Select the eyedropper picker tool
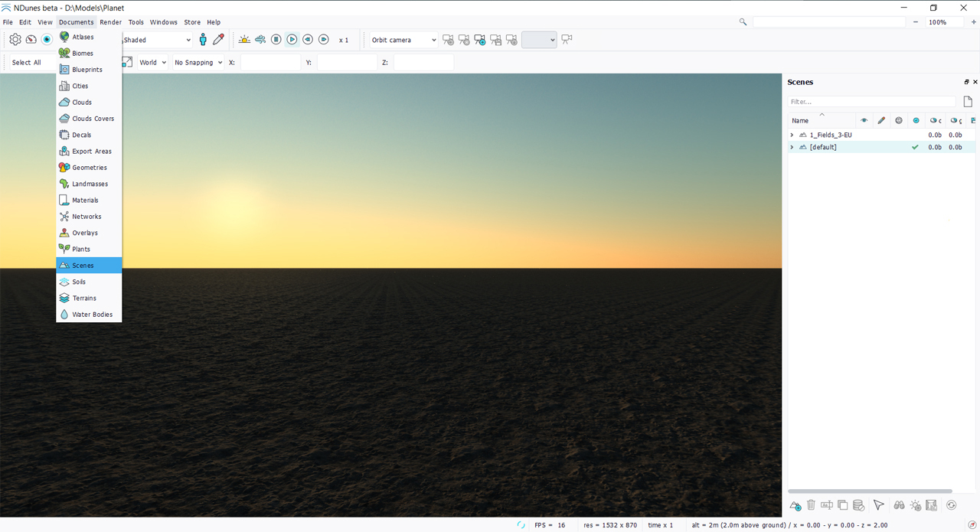Image resolution: width=980 pixels, height=532 pixels. [x=218, y=40]
